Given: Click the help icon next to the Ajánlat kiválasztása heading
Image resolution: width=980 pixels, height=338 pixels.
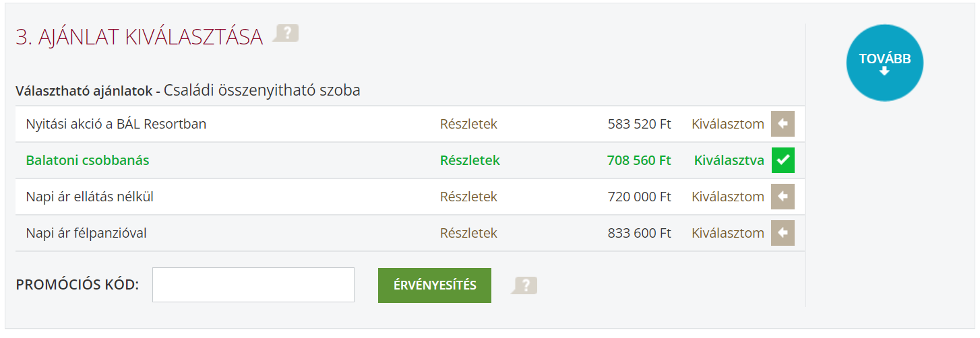Looking at the screenshot, I should coord(286,33).
